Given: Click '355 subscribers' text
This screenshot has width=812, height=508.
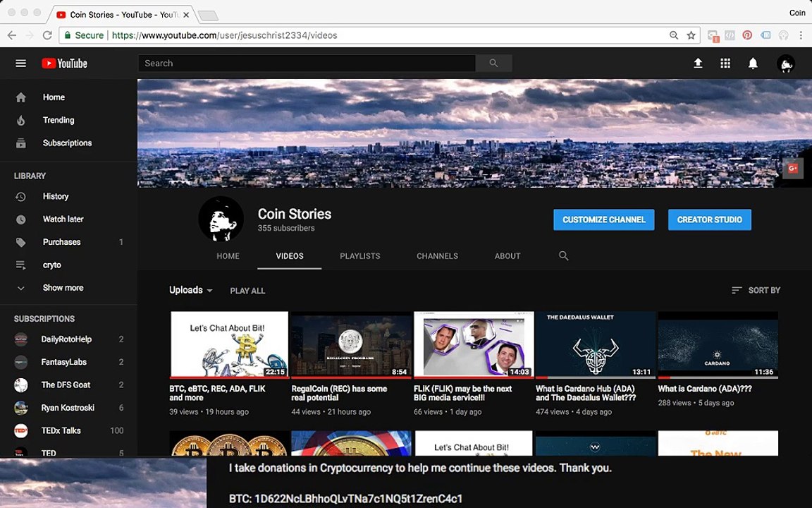Looking at the screenshot, I should pyautogui.click(x=286, y=228).
